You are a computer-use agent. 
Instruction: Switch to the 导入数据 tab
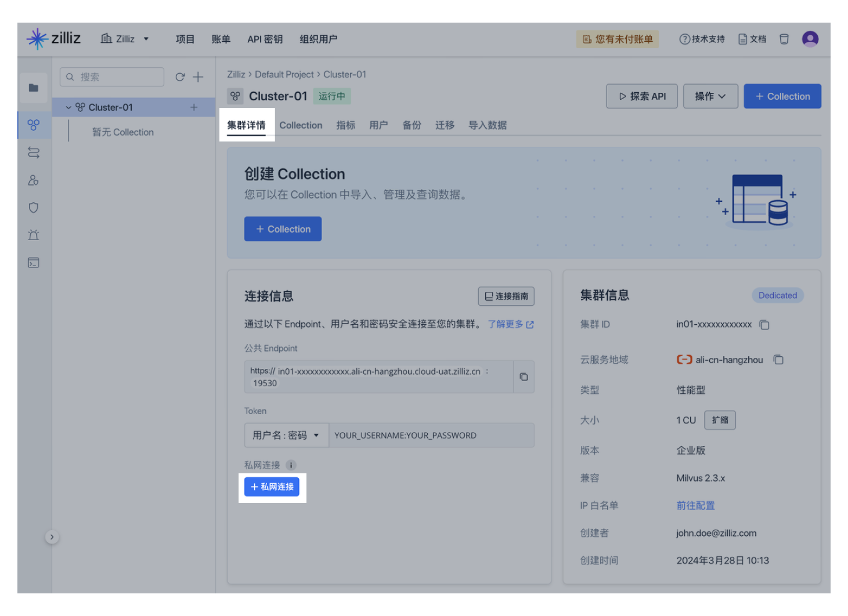[488, 125]
